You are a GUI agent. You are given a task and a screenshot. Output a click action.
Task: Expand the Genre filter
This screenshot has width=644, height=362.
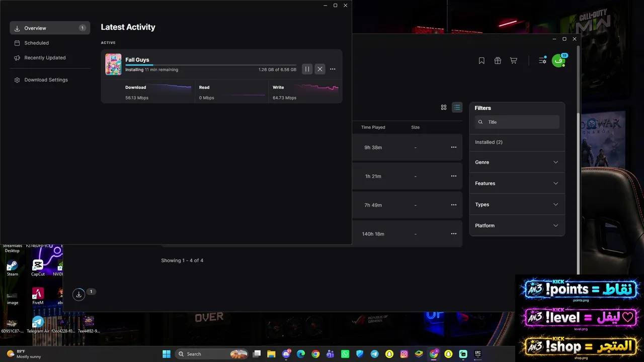[517, 162]
